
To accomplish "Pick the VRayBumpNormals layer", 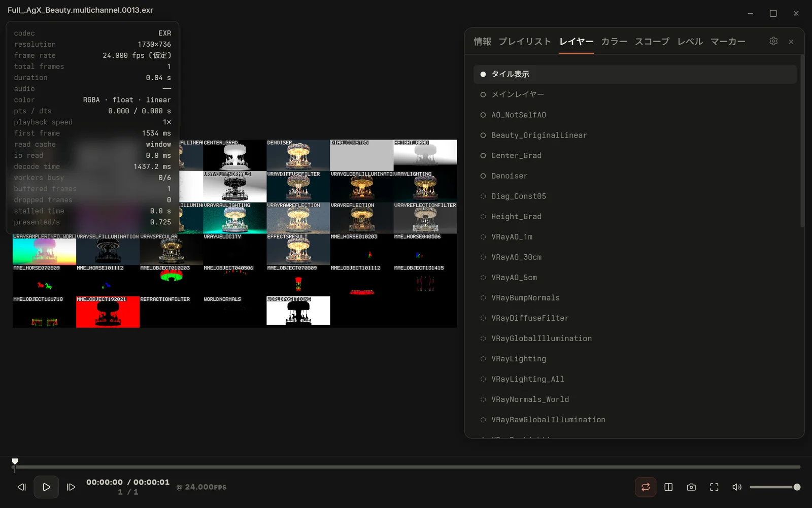I will click(635, 297).
